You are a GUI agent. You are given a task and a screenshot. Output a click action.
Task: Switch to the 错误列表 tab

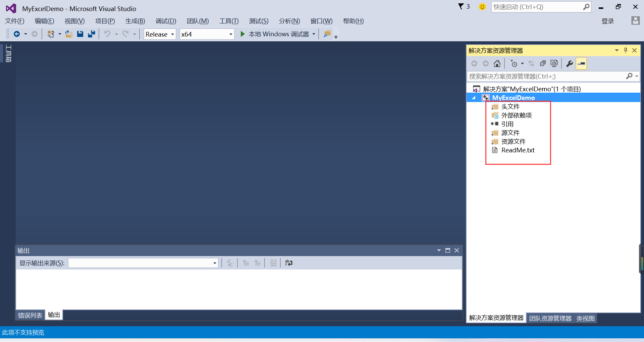[30, 315]
